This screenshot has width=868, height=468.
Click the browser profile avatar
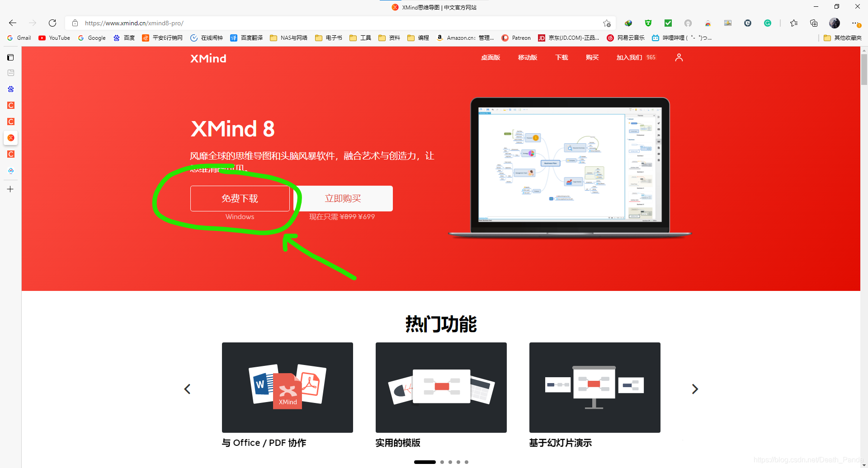(834, 23)
